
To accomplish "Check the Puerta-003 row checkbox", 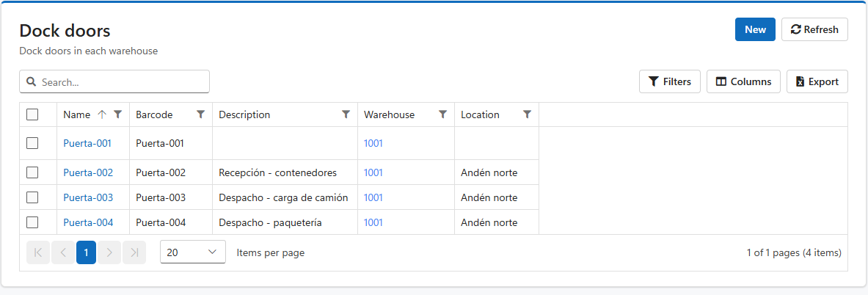I will pyautogui.click(x=32, y=197).
